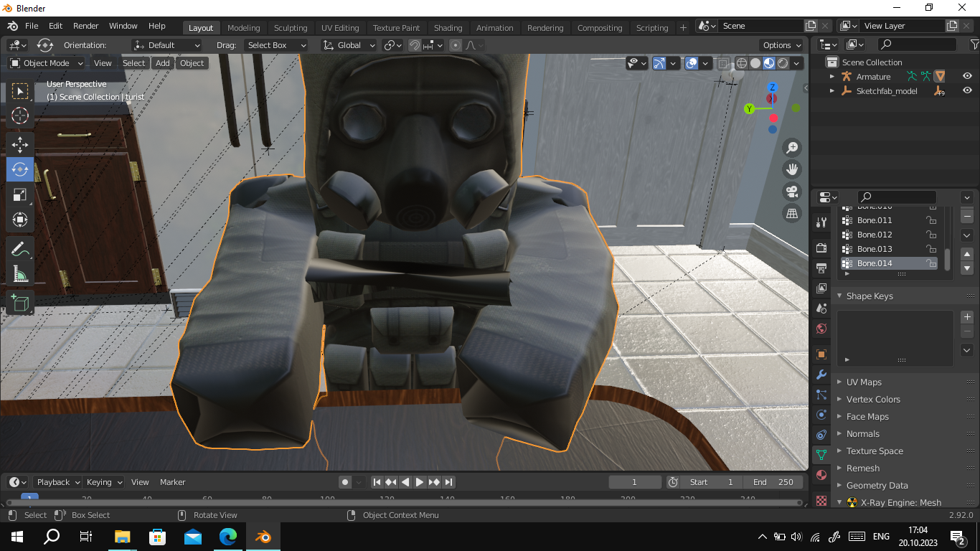Open the Orientation Default dropdown
The image size is (980, 551).
tap(166, 45)
